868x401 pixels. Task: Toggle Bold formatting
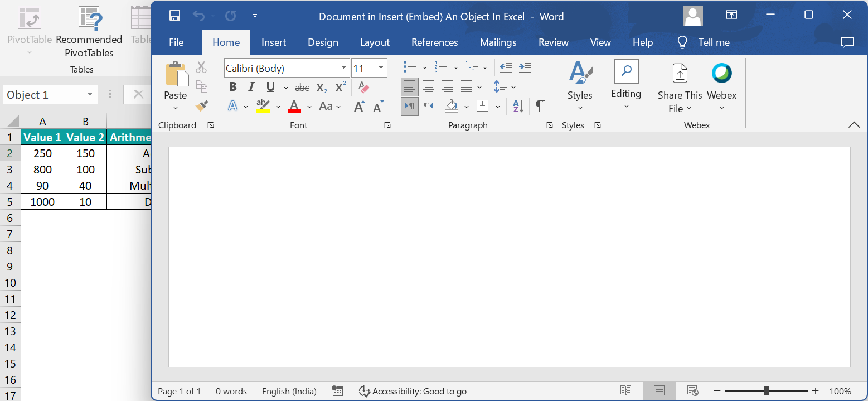tap(233, 87)
